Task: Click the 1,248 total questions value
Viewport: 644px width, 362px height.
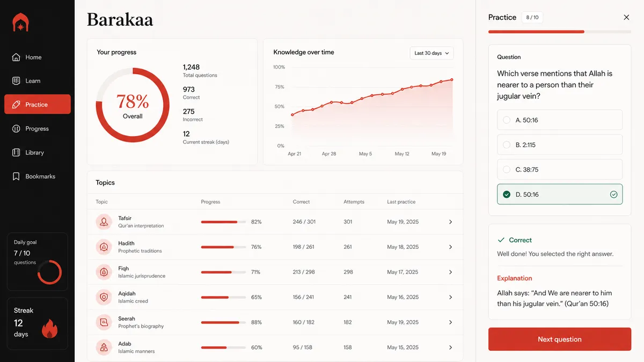Action: 191,67
